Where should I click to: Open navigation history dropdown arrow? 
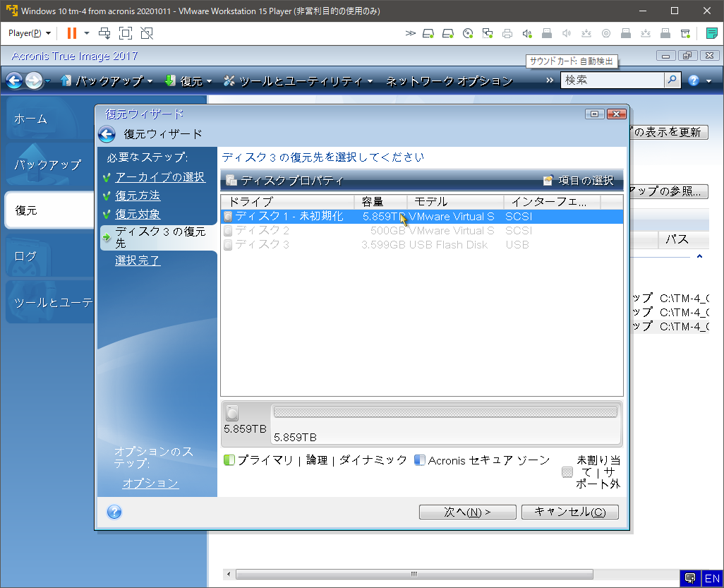47,81
